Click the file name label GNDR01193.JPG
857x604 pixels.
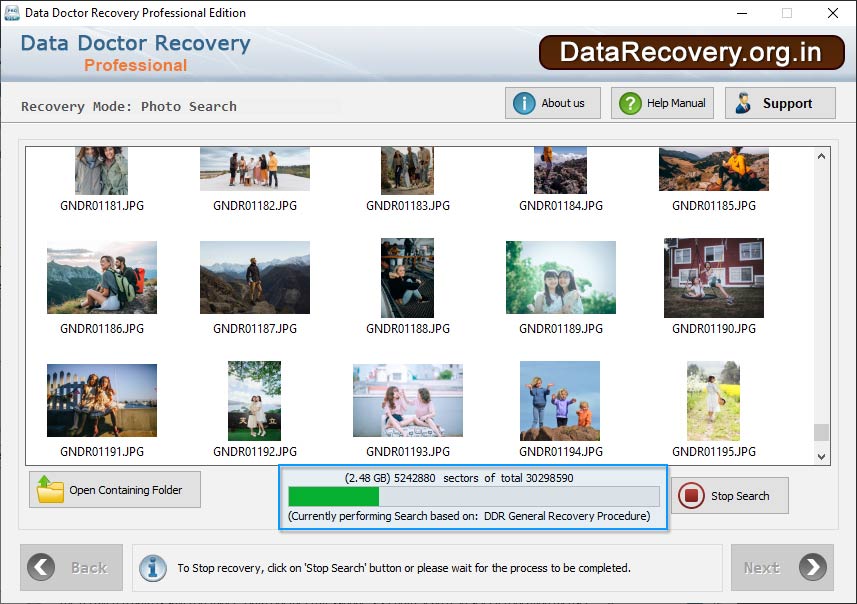[x=408, y=451]
